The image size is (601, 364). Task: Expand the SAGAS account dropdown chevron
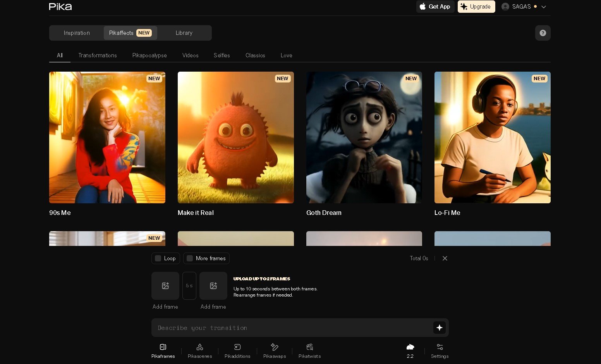click(544, 7)
